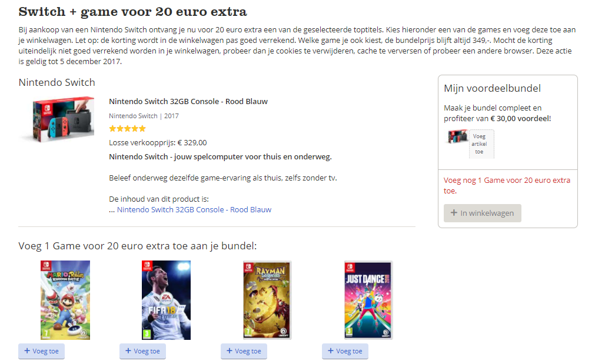The image size is (595, 364).
Task: Click the five-star rating of the Switch
Action: 128,129
